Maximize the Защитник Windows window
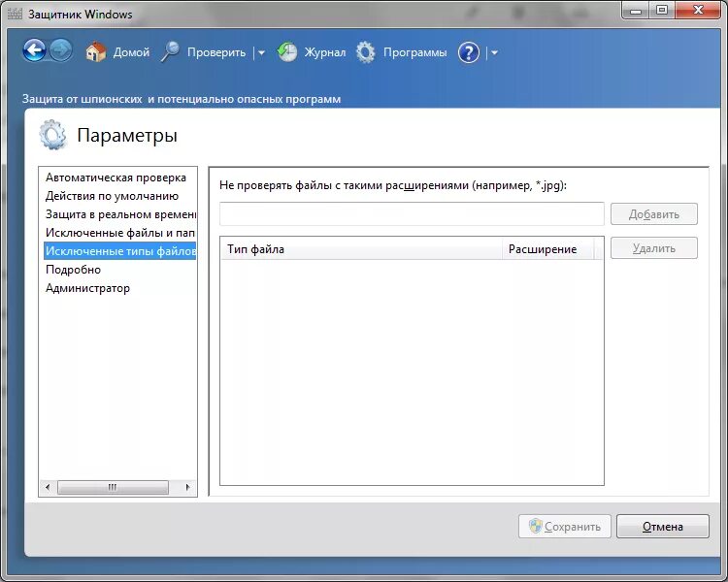Image resolution: width=728 pixels, height=582 pixels. (662, 10)
